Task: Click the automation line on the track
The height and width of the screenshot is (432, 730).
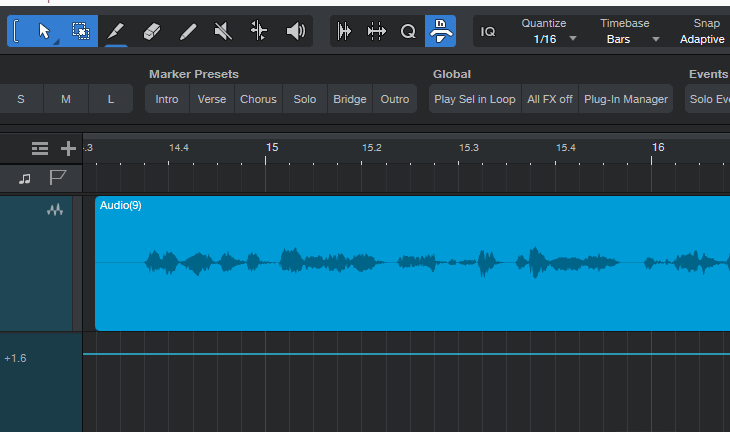Action: click(400, 354)
